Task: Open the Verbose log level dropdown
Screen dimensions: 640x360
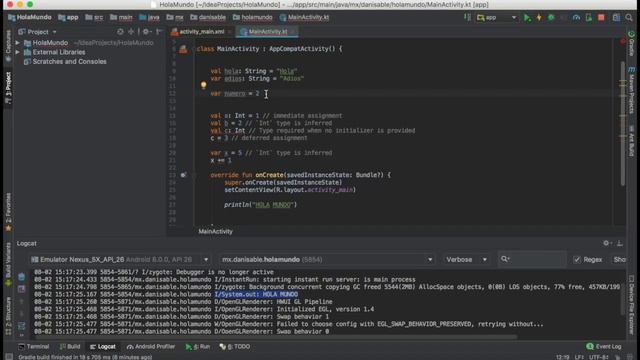Action: point(466,260)
